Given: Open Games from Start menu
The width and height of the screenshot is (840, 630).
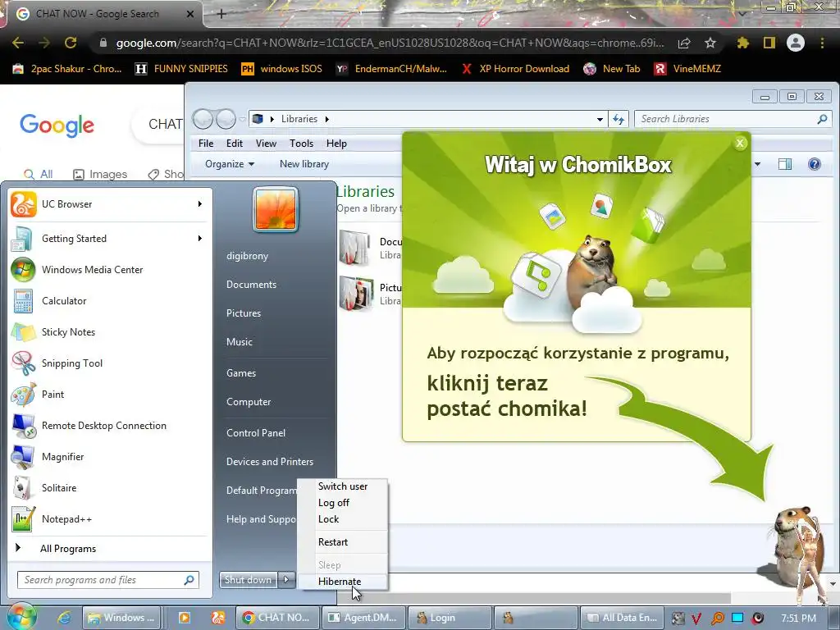Looking at the screenshot, I should coord(241,373).
